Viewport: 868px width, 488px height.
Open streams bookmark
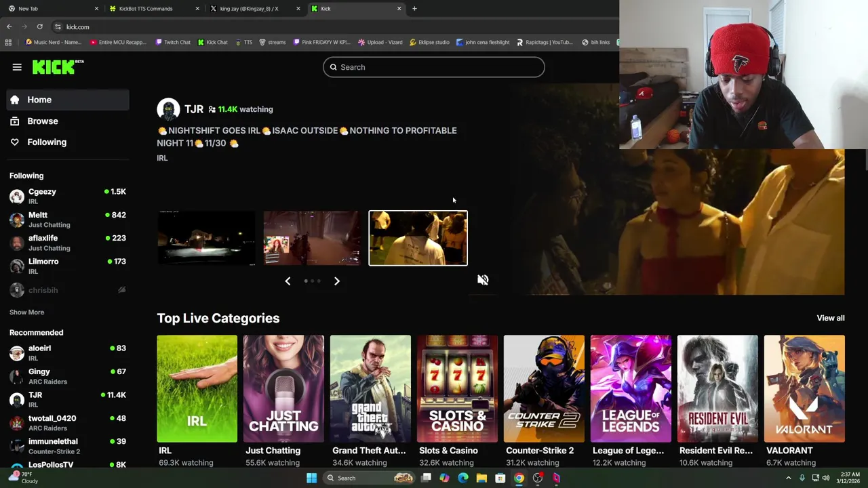[272, 42]
